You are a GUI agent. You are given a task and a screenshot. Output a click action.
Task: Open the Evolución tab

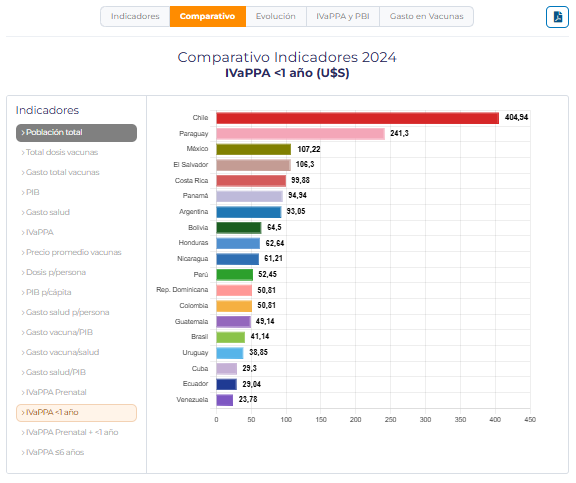tap(276, 17)
